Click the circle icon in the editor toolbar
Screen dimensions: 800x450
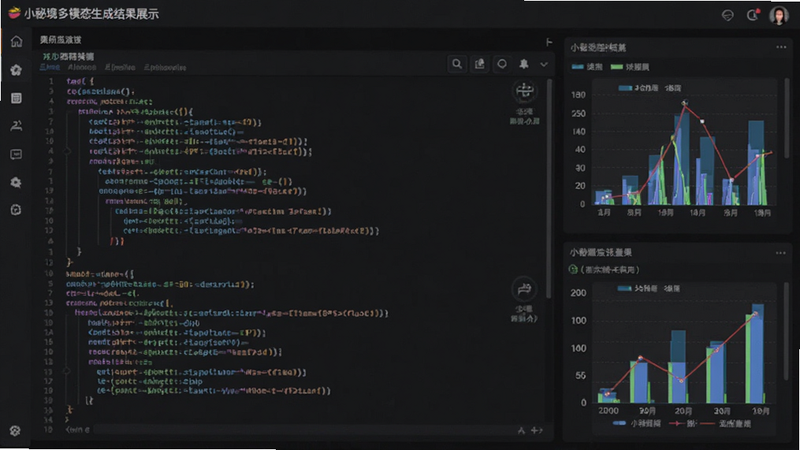(502, 64)
